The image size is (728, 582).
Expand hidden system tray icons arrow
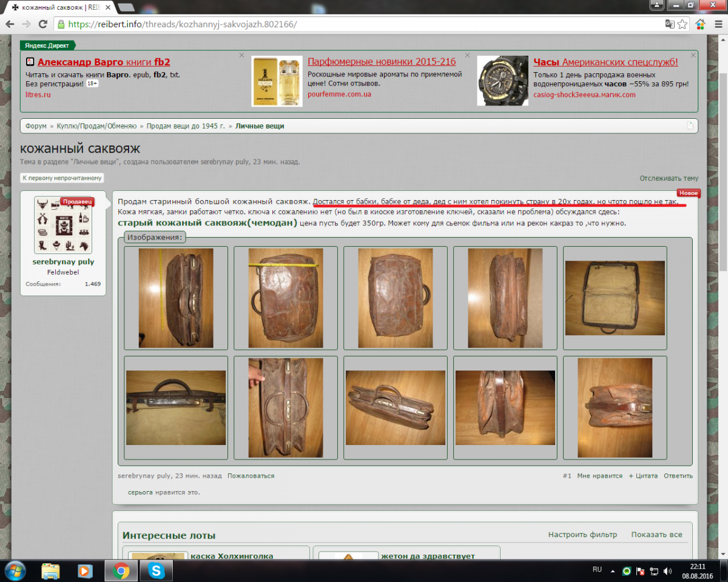pos(614,570)
